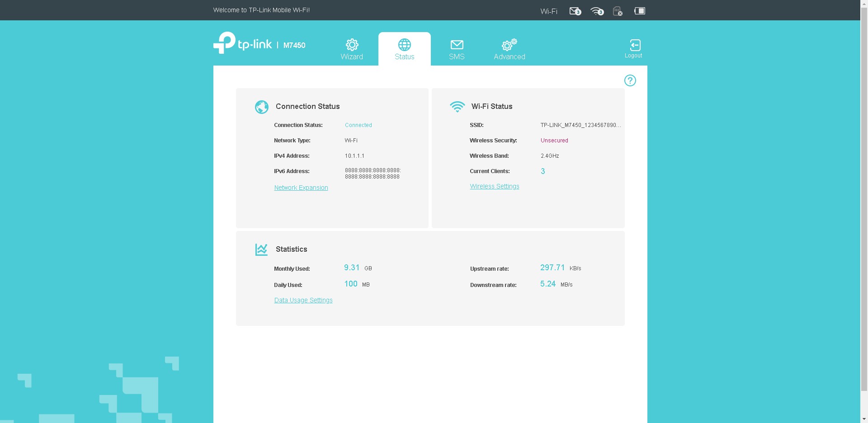Click the unread messages envelope icon
Image resolution: width=868 pixels, height=423 pixels.
pyautogui.click(x=575, y=11)
